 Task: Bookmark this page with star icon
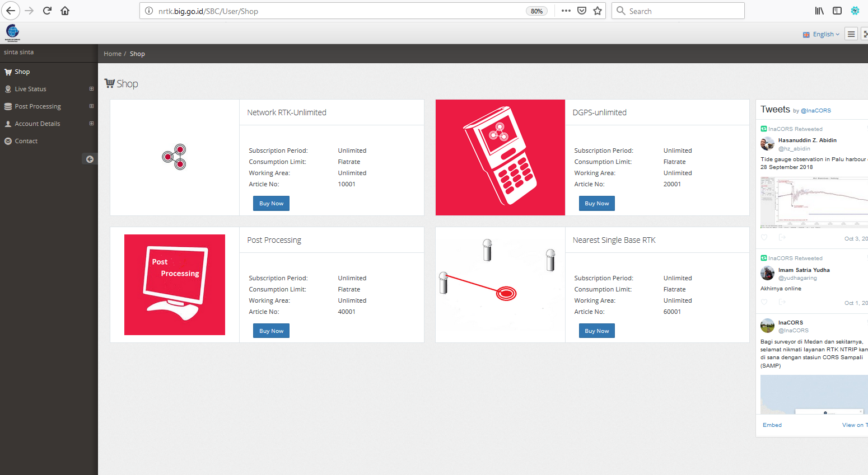click(x=598, y=11)
